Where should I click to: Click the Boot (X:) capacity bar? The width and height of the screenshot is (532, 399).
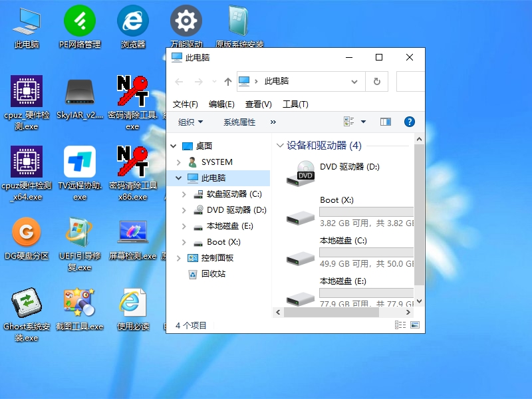coord(366,211)
